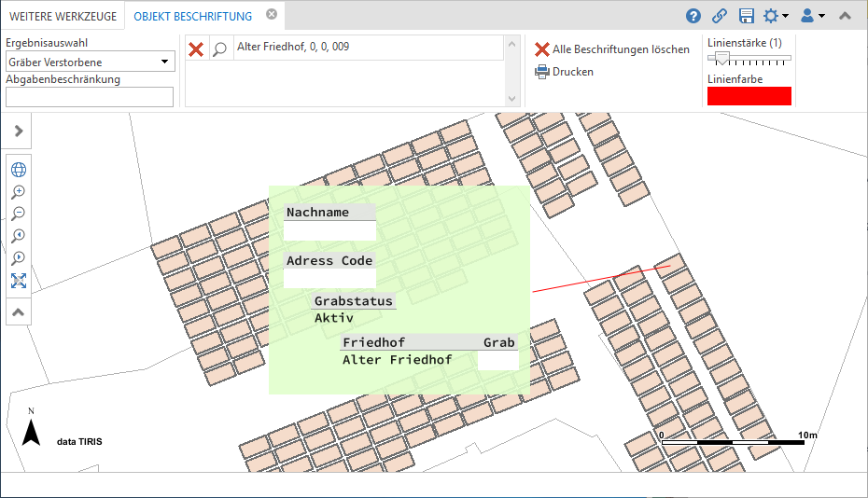868x498 pixels.
Task: Open the user account dropdown
Action: (812, 16)
